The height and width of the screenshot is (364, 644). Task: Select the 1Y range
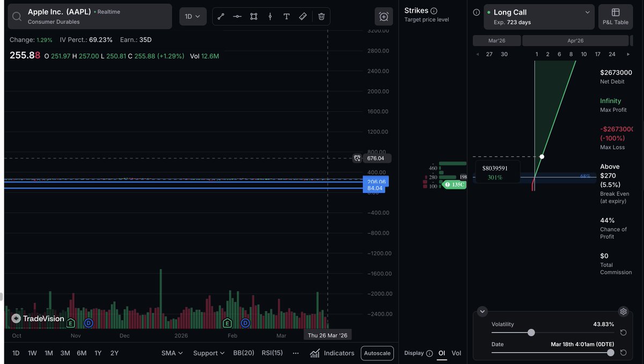pos(98,353)
